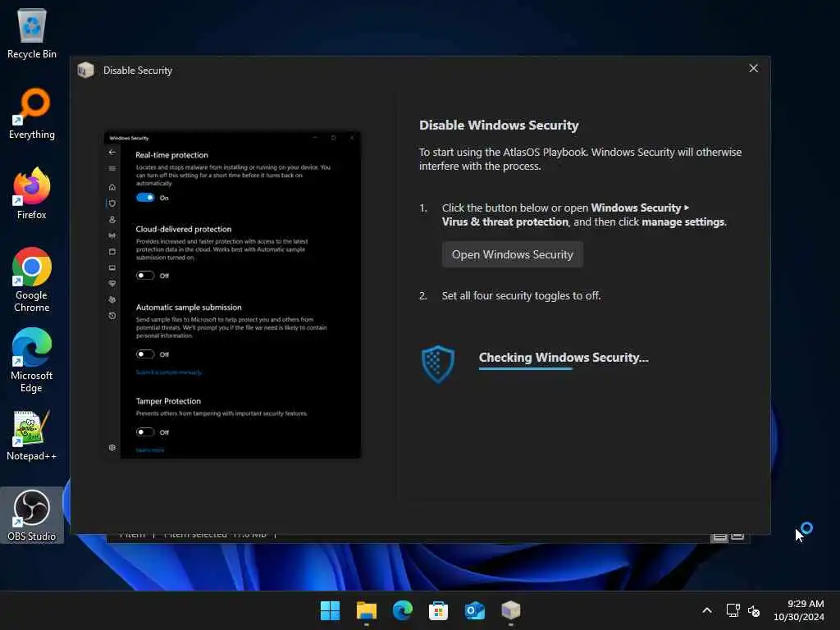
Task: Click the protection history icon in preview sidebar
Action: pyautogui.click(x=112, y=316)
